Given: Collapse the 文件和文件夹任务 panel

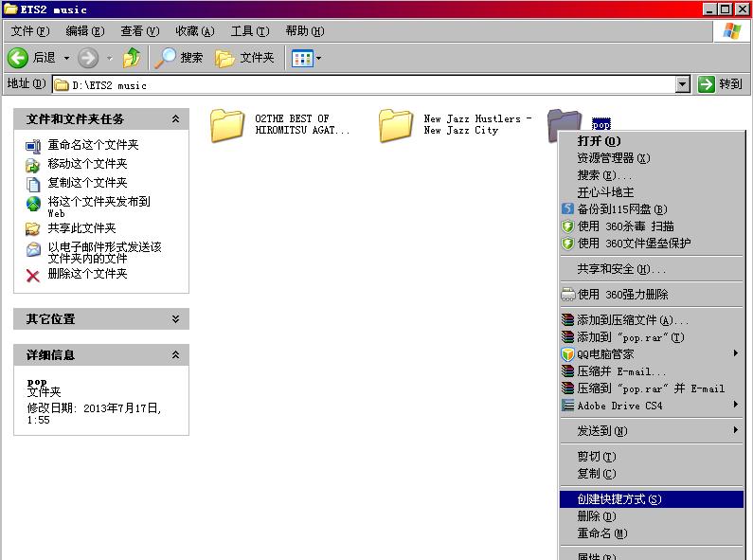Looking at the screenshot, I should pos(175,119).
